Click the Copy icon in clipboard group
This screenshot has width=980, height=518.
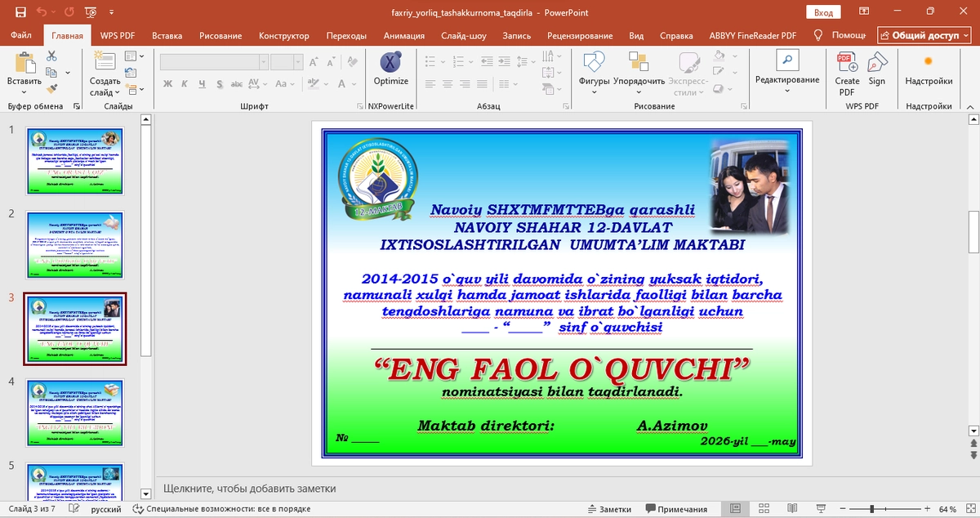pyautogui.click(x=51, y=73)
